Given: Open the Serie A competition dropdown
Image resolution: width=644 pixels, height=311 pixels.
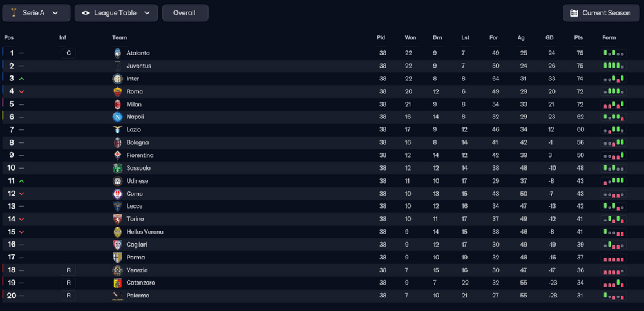Looking at the screenshot, I should 36,13.
